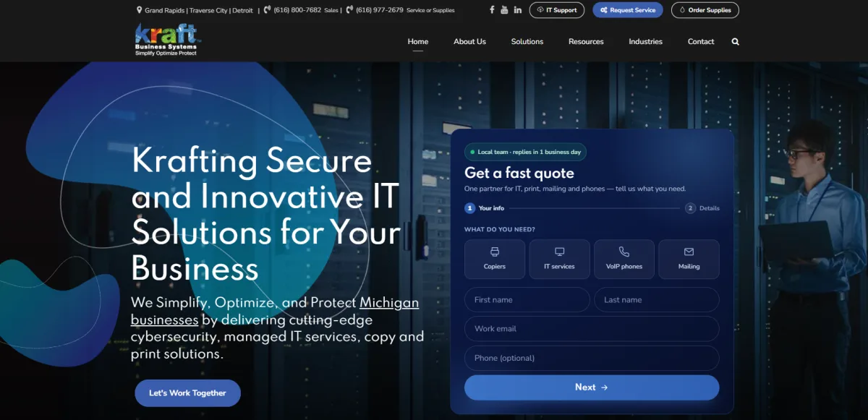
Task: Click the Kraft Business Systems logo
Action: 166,39
